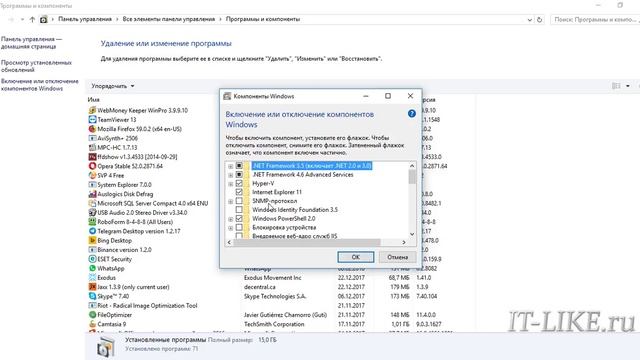Image resolution: width=640 pixels, height=360 pixels.
Task: Select the FileOptimizer icon
Action: click(x=92, y=315)
